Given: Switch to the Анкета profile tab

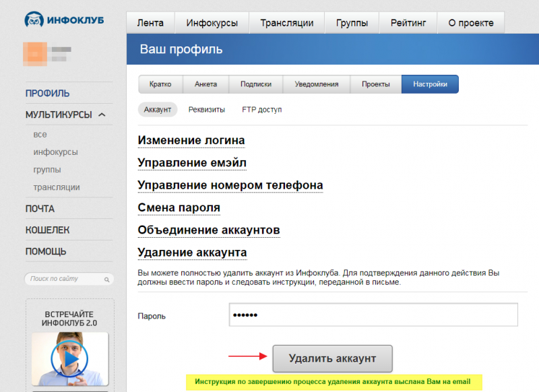Looking at the screenshot, I should (205, 84).
